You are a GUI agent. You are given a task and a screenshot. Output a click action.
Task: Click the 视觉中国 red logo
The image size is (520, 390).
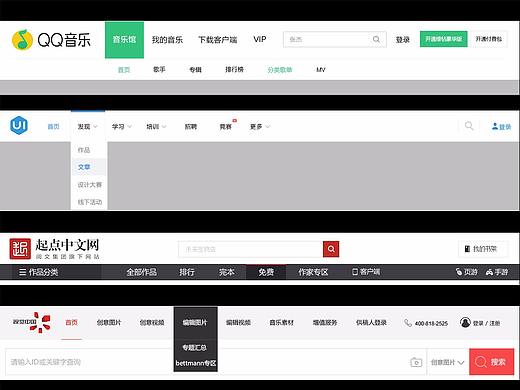point(31,322)
